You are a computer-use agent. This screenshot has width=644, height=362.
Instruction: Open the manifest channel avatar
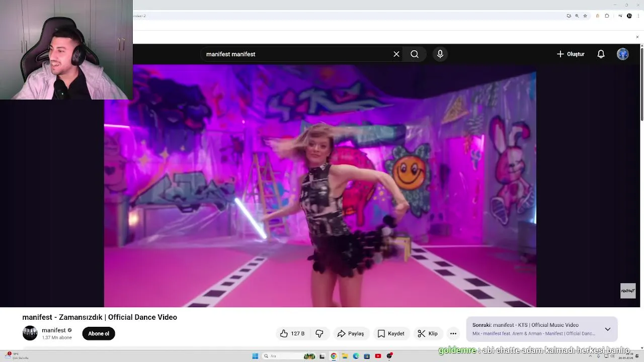pyautogui.click(x=30, y=333)
